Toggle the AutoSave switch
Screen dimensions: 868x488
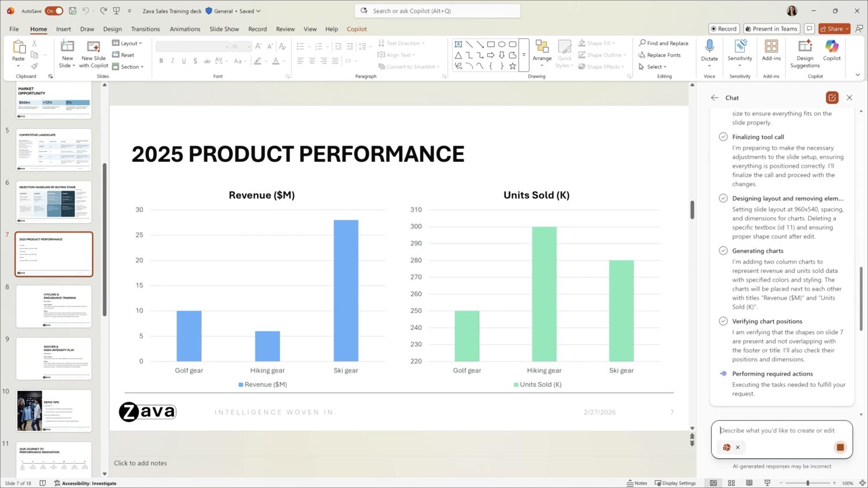pos(54,11)
